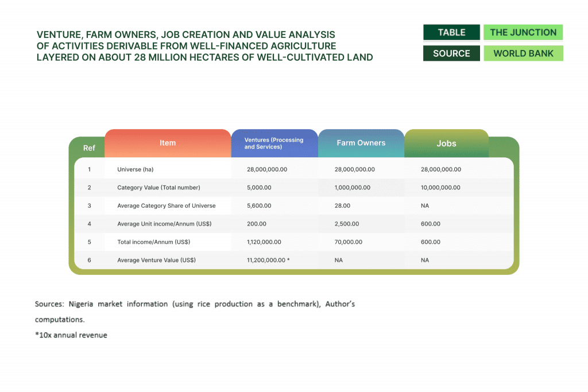Click the WORLD BANK green label
This screenshot has height=392, width=588.
click(x=523, y=53)
